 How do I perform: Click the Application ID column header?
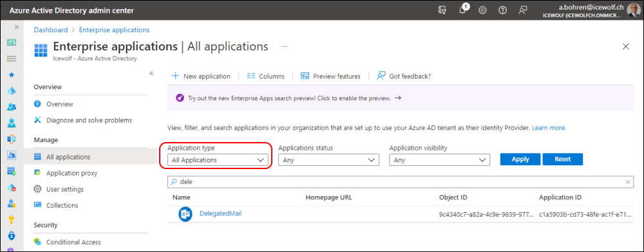click(x=560, y=197)
